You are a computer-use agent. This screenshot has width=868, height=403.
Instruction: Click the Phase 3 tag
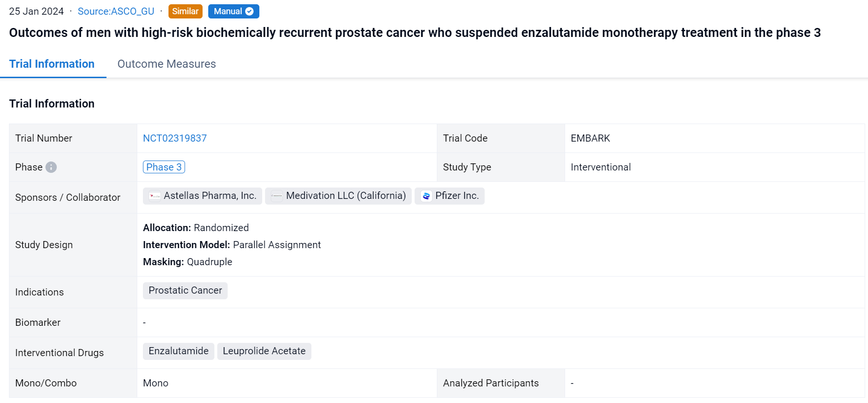(x=164, y=167)
